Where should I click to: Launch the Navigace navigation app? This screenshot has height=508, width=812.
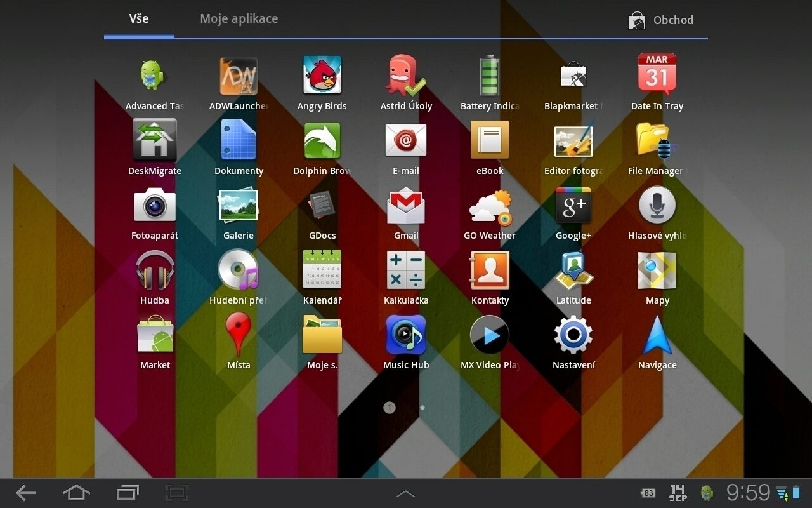click(x=657, y=335)
